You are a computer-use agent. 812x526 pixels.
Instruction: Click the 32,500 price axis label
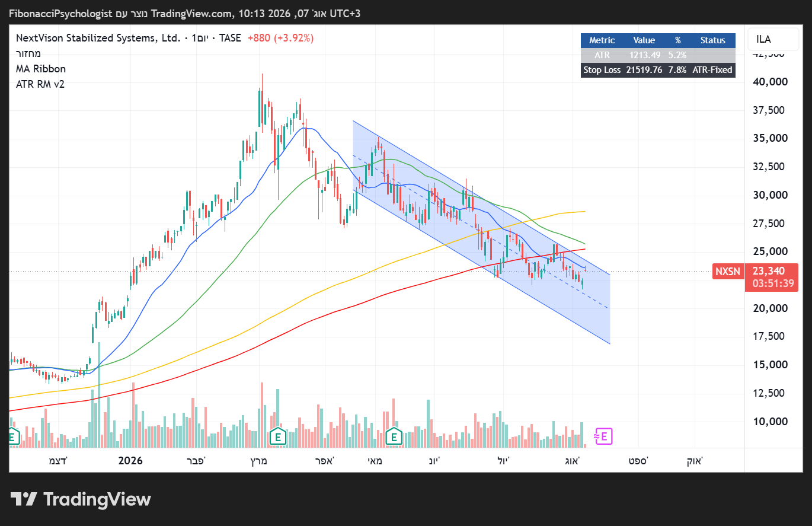click(769, 167)
